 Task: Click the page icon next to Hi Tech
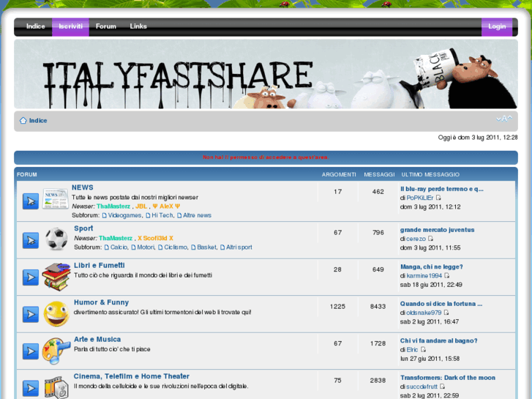click(x=148, y=216)
